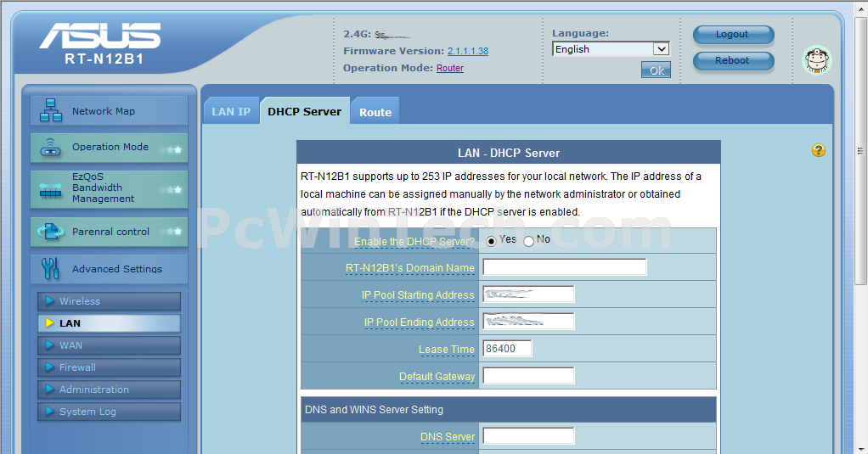The image size is (868, 454).
Task: Click the Logout button
Action: pos(734,34)
